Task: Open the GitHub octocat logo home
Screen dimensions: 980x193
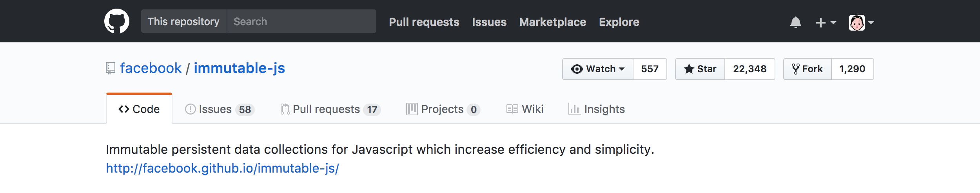Action: click(117, 21)
